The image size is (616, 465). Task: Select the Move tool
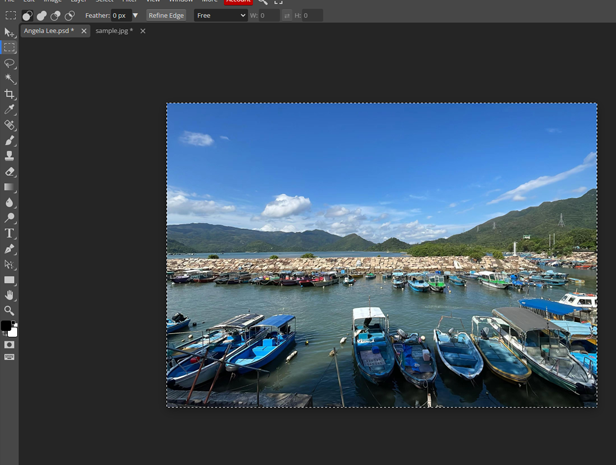(9, 32)
